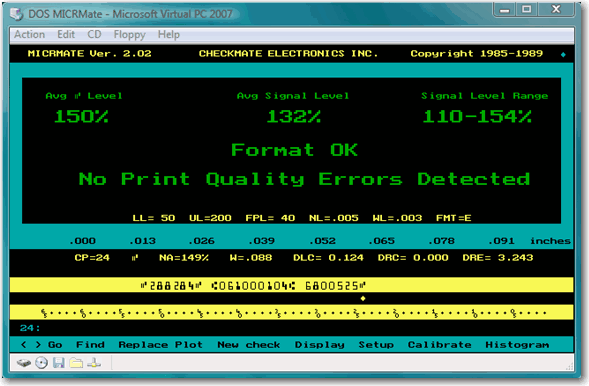Click the hard disk status icon
Viewport: 589px width, 386px height.
click(24, 363)
